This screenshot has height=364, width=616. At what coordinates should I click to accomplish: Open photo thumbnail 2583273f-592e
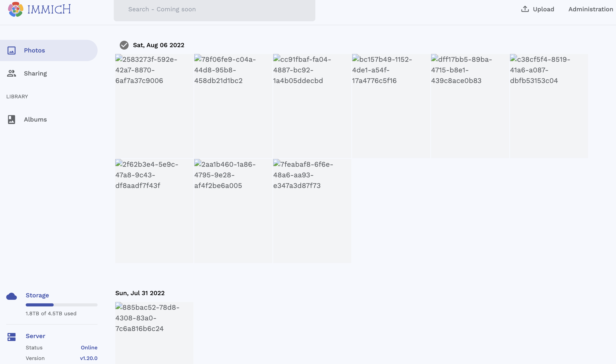pyautogui.click(x=154, y=106)
